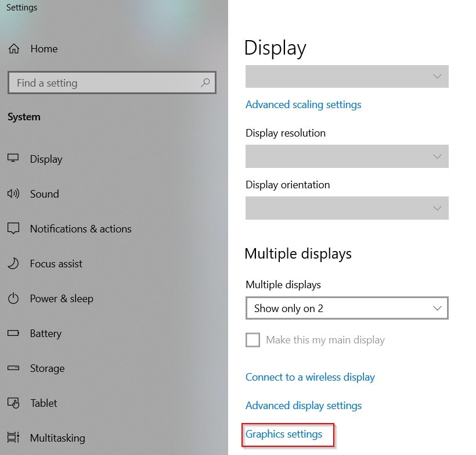The width and height of the screenshot is (476, 455).
Task: Click the Find a setting search box
Action: 112,83
